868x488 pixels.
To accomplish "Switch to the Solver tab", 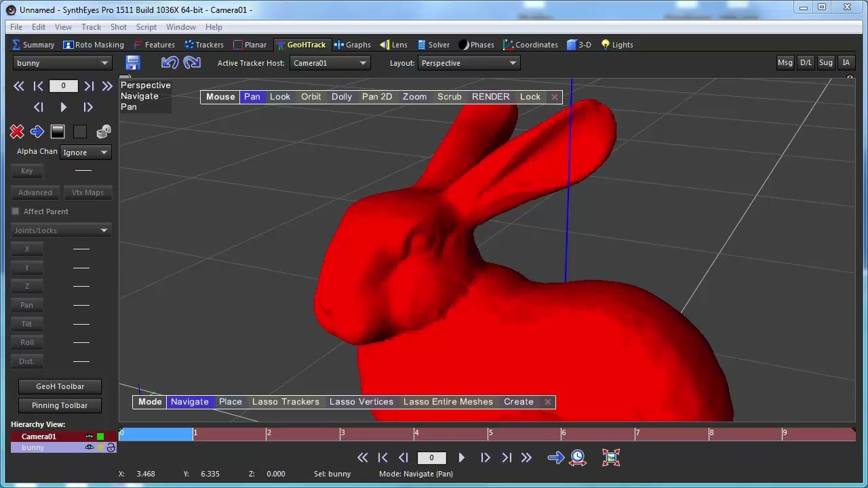I will [x=433, y=45].
